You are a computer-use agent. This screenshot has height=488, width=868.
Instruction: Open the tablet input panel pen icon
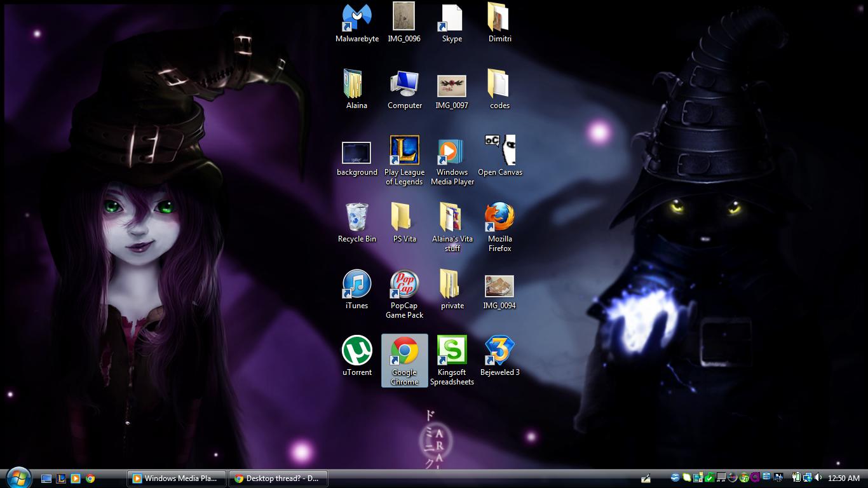coord(646,478)
